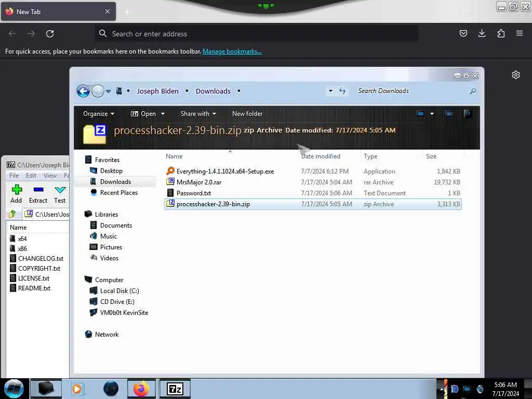Open the Firefox downloads icon
The image size is (532, 399).
[x=482, y=33]
